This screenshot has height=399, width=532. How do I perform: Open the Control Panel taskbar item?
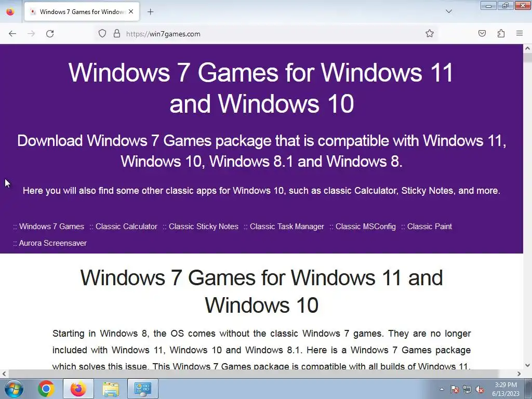coord(143,389)
